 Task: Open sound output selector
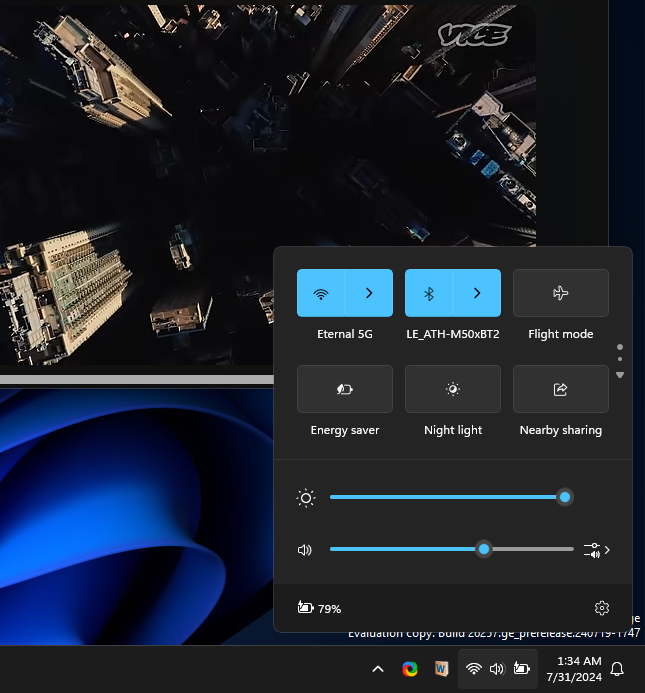596,549
